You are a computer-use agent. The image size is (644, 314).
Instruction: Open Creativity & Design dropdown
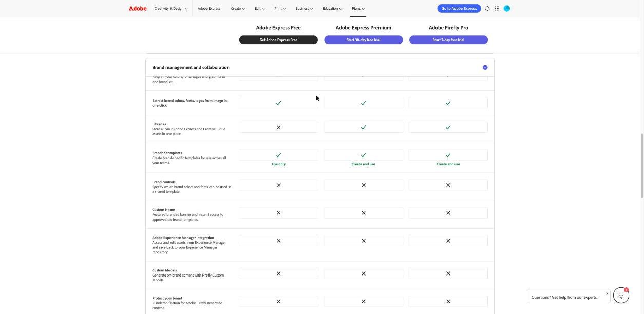[x=171, y=8]
